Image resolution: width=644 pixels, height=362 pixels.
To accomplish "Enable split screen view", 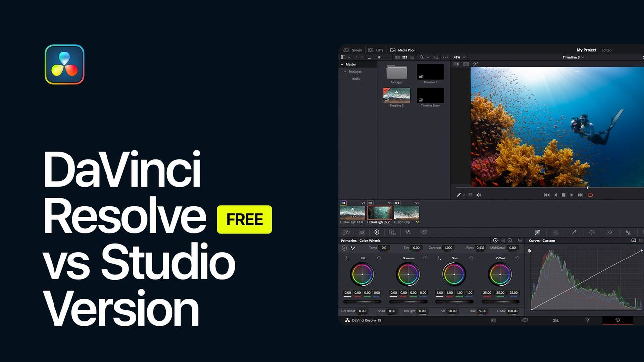I will click(x=466, y=64).
